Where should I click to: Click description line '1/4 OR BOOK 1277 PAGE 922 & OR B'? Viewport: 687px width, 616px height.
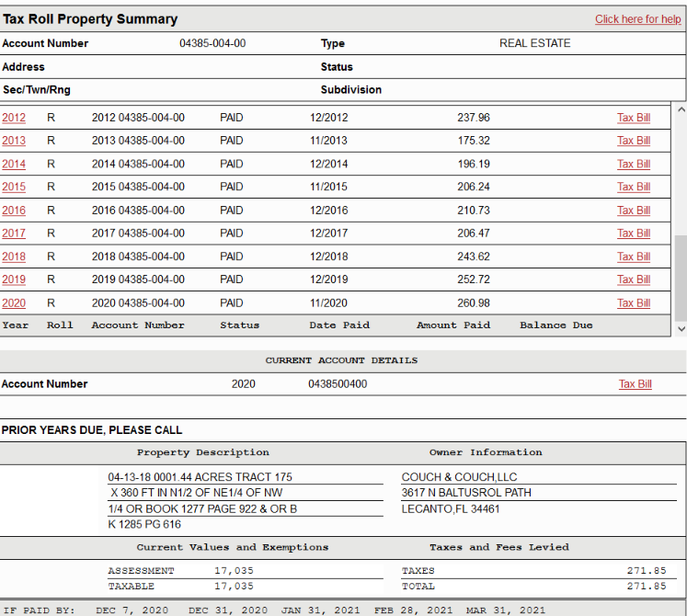202,509
